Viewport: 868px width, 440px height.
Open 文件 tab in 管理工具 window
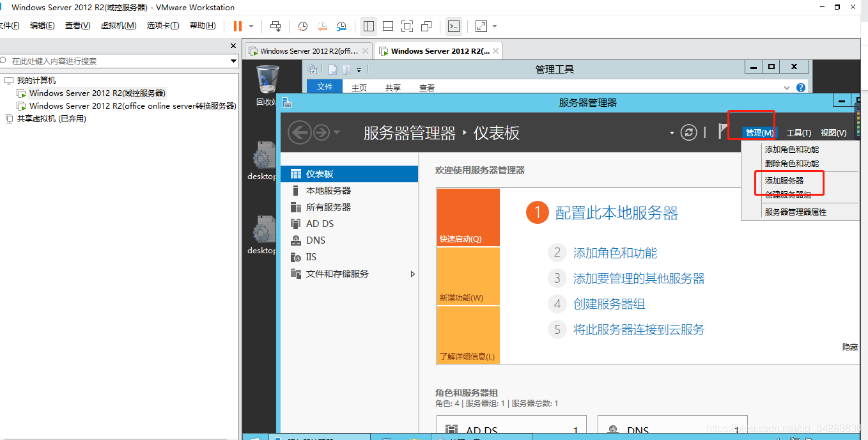325,87
